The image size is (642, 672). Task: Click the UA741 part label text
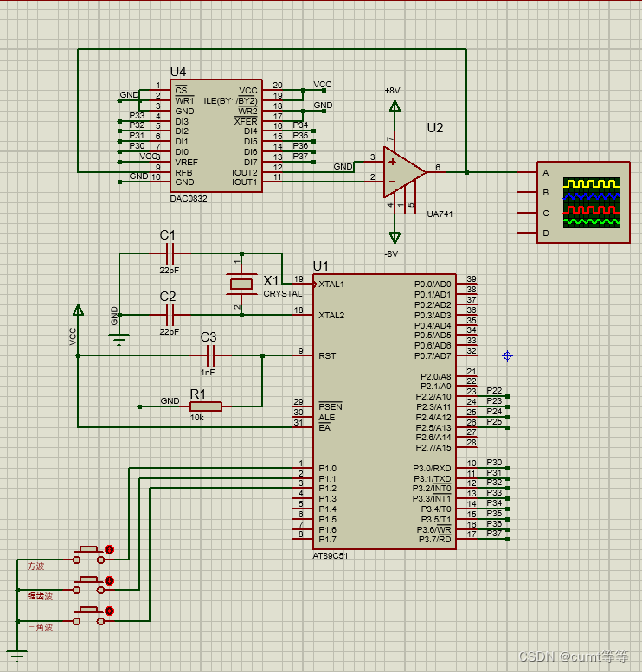[440, 214]
